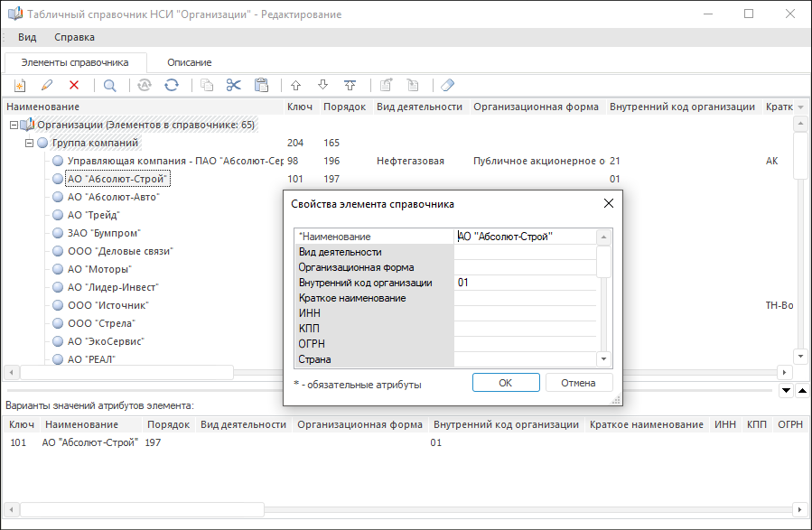Click the move up arrow icon

(294, 85)
